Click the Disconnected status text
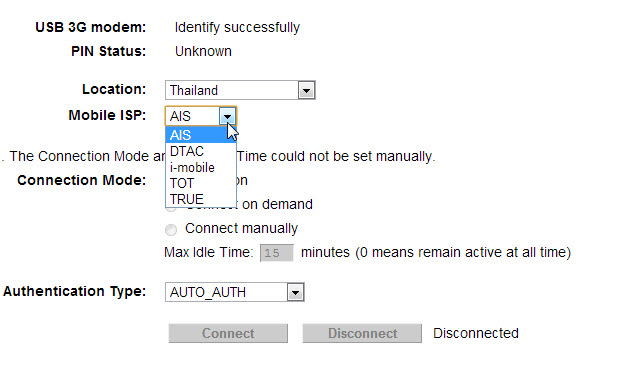629x366 pixels. click(x=476, y=333)
